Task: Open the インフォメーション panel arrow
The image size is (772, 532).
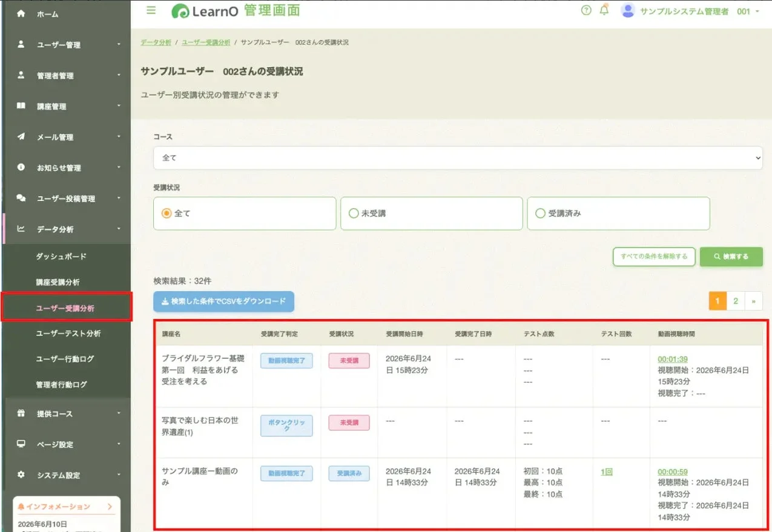Action: [x=110, y=507]
